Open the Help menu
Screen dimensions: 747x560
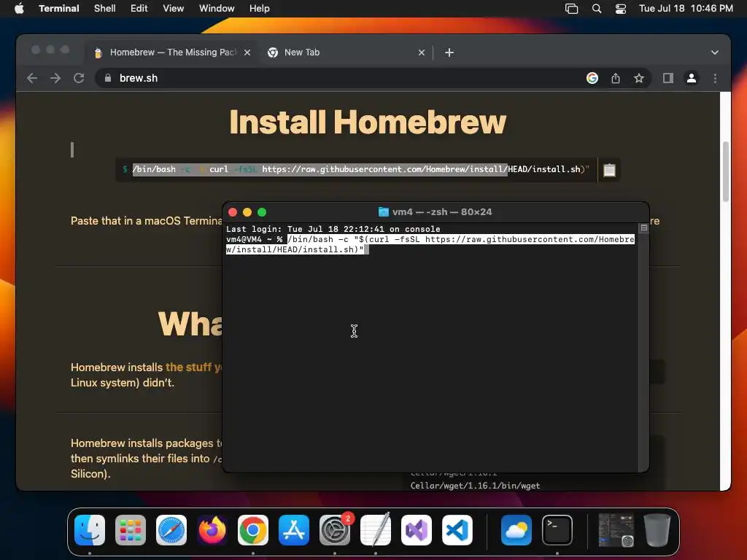[259, 9]
